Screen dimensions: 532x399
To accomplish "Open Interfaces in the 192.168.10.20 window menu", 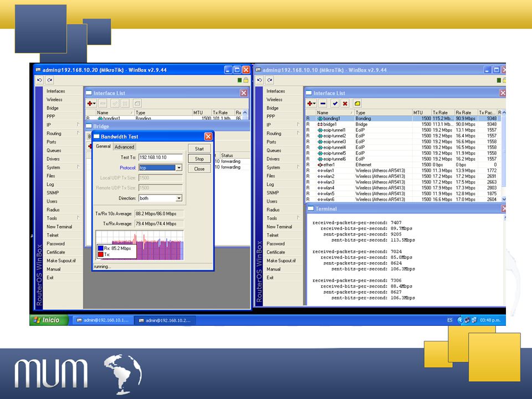I will coord(55,91).
